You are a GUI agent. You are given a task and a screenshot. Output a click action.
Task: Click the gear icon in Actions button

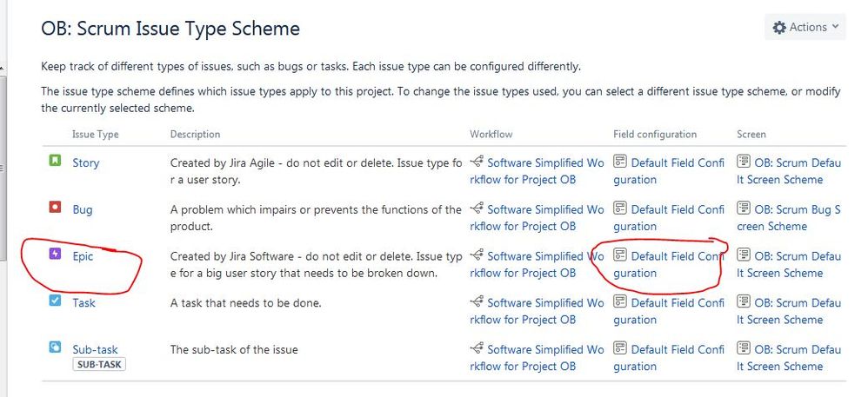779,28
